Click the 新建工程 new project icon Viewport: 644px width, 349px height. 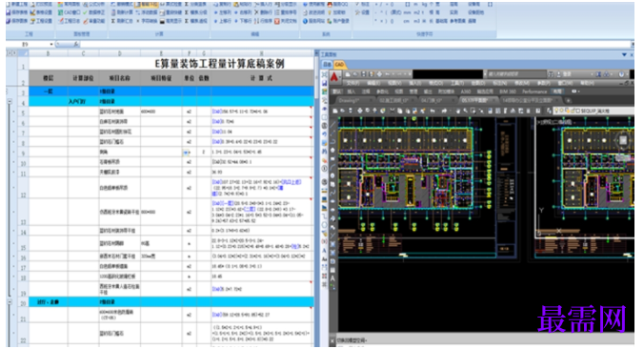pyautogui.click(x=9, y=4)
